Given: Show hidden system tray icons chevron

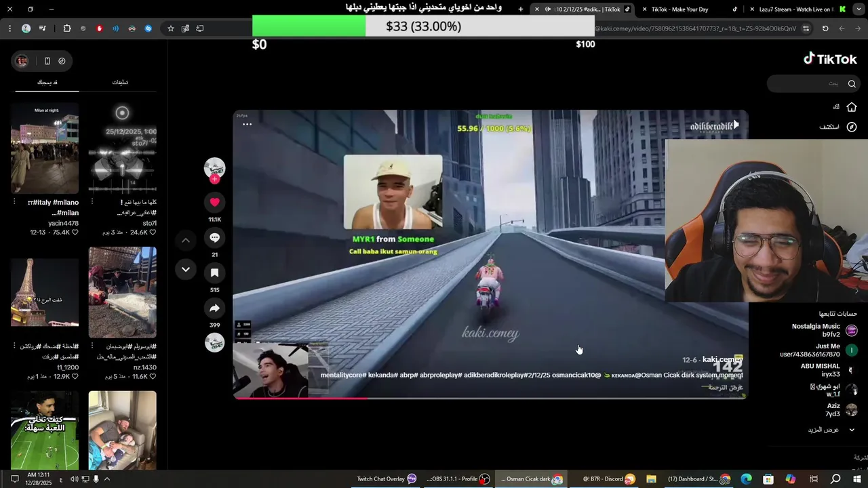Looking at the screenshot, I should point(106,479).
